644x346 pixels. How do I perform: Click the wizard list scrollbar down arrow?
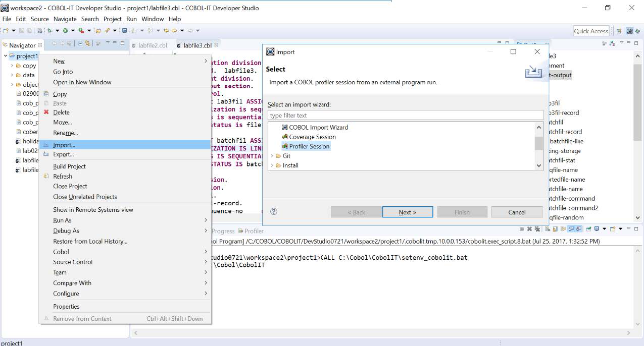(539, 165)
